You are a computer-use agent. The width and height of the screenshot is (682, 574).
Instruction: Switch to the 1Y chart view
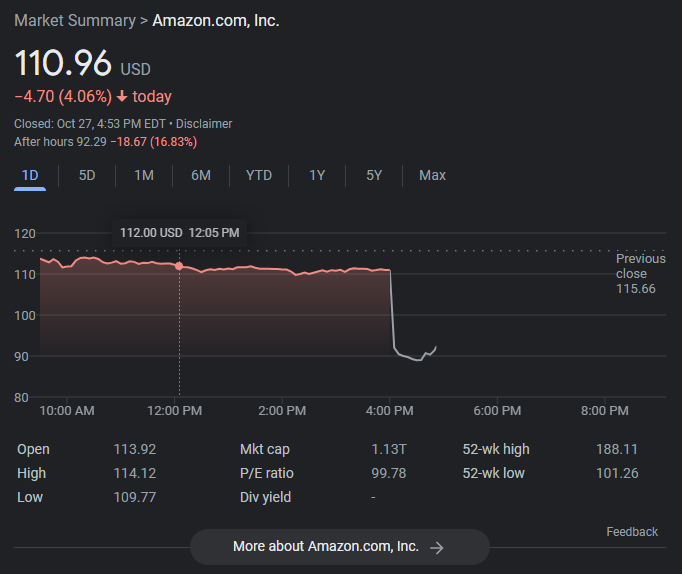click(317, 176)
